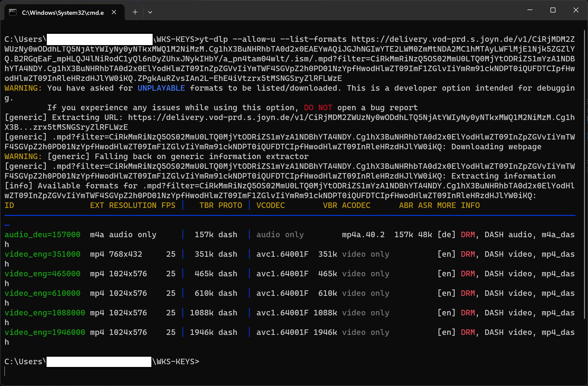Maximize the terminal window
Image resolution: width=588 pixels, height=386 pixels.
pos(553,10)
